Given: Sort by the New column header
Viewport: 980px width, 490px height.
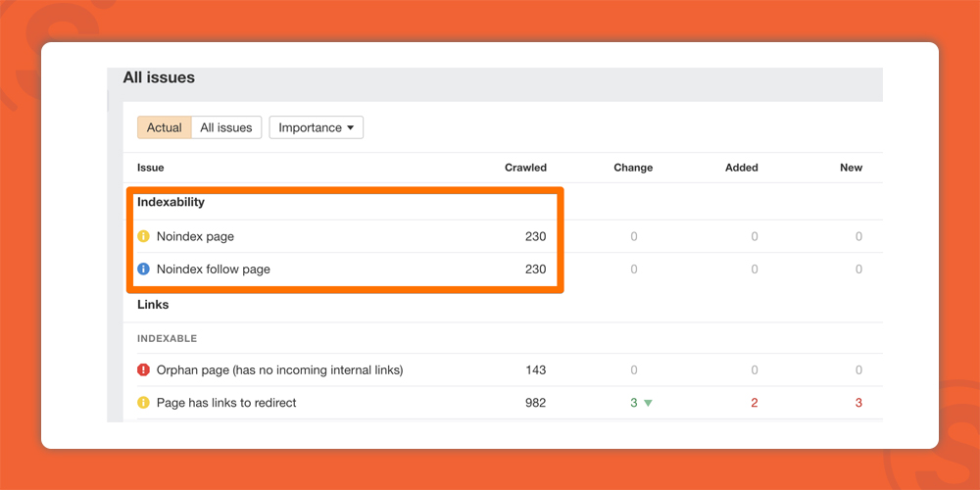Looking at the screenshot, I should (852, 168).
